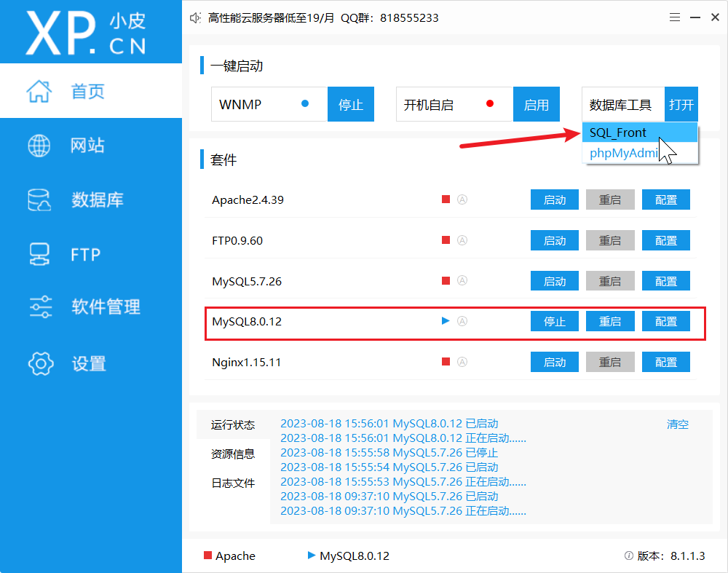Toggle the auto-start A icon for Apache2.4.39
Screen dimensions: 728x573
click(462, 199)
